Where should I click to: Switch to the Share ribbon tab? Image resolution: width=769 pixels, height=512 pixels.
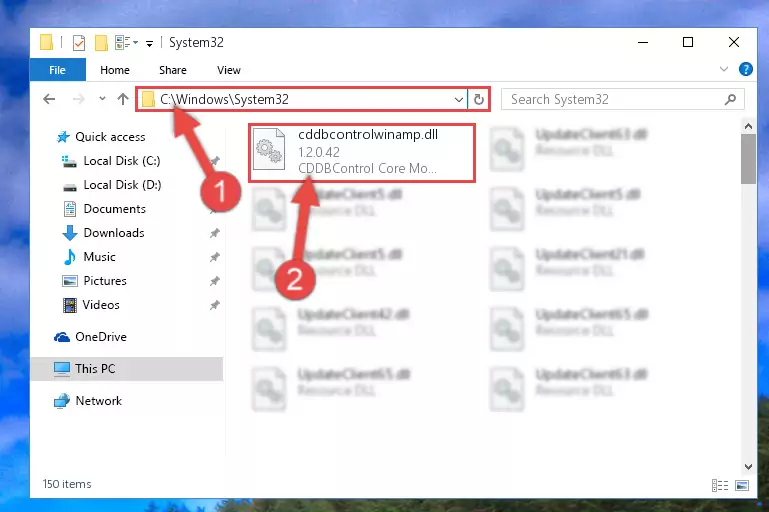pyautogui.click(x=173, y=70)
